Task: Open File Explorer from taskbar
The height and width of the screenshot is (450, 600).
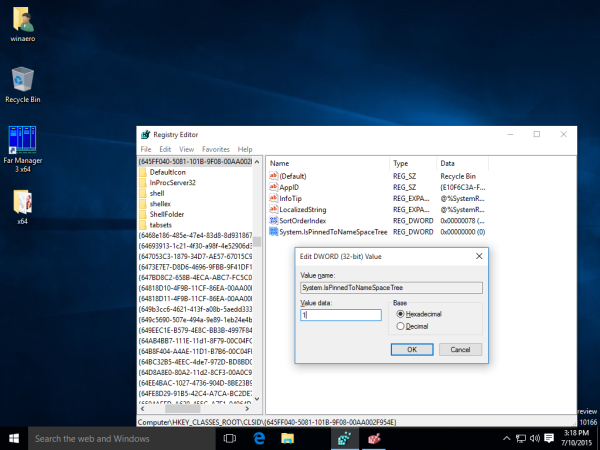Action: [287, 439]
